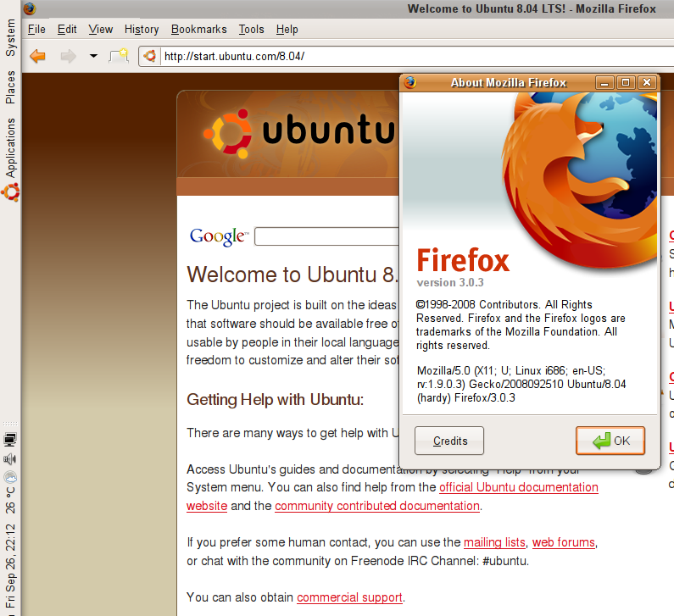Viewport: 674px width, 616px height.
Task: Open the File menu
Action: coord(36,29)
